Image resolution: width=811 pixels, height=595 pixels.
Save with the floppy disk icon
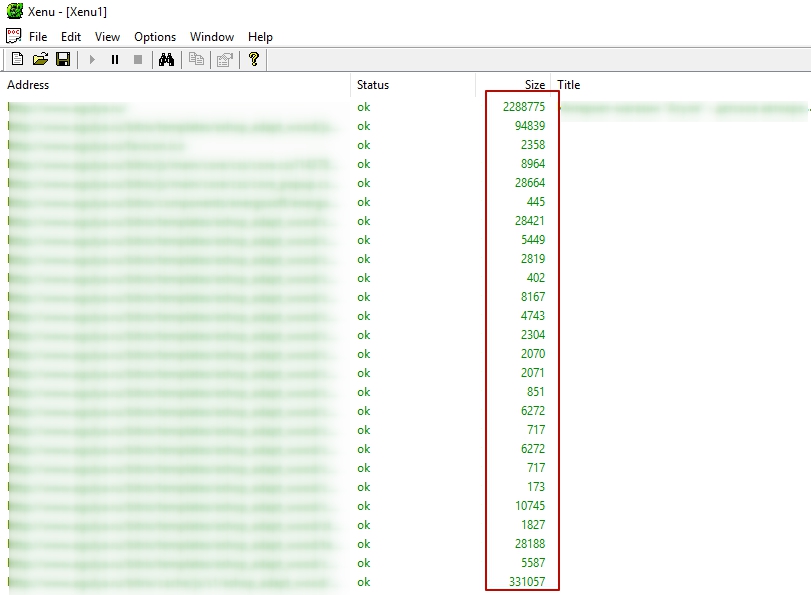coord(63,60)
